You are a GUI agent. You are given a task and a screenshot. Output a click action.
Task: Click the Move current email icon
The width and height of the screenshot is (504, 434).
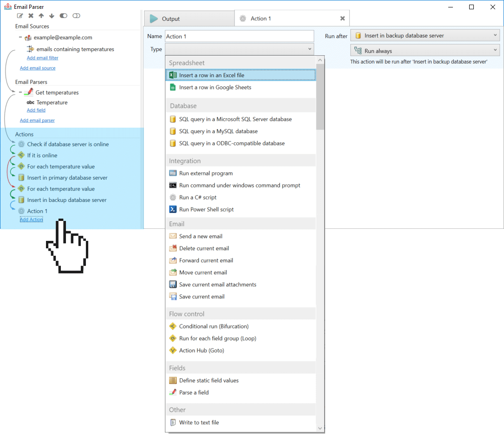(x=173, y=272)
